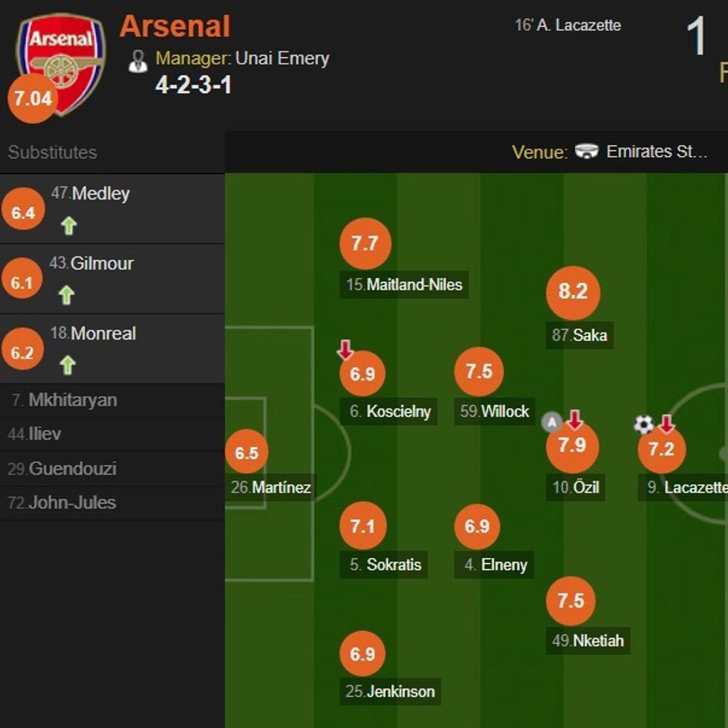Click green sub-on arrow under Medley

point(69,225)
